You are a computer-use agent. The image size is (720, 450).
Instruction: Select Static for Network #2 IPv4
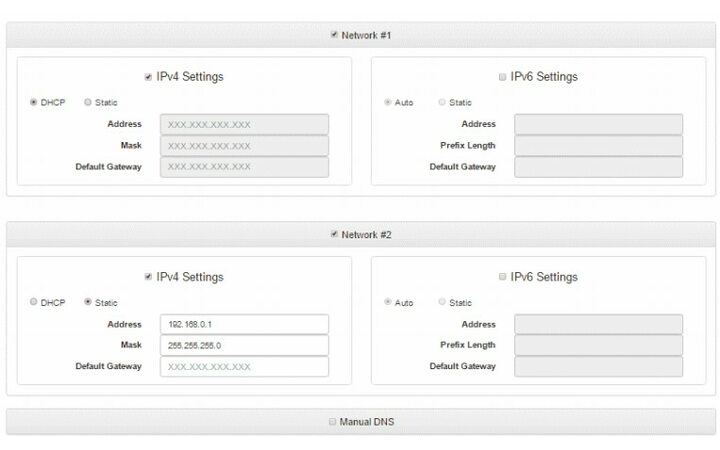click(x=88, y=302)
